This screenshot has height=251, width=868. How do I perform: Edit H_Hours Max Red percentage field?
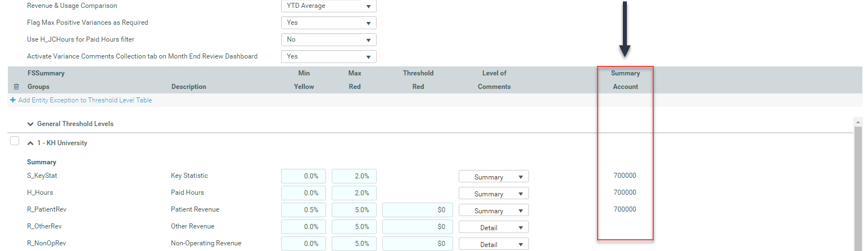[x=354, y=193]
